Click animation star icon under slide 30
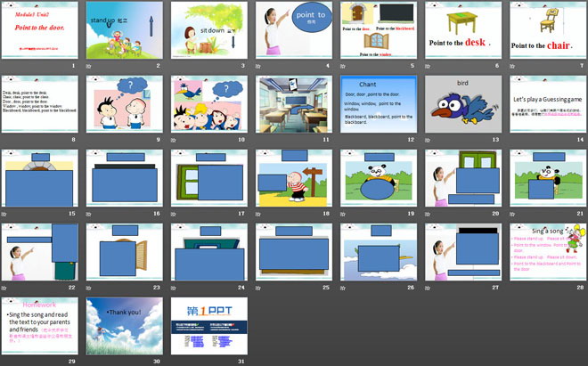The image size is (588, 366). [89, 361]
